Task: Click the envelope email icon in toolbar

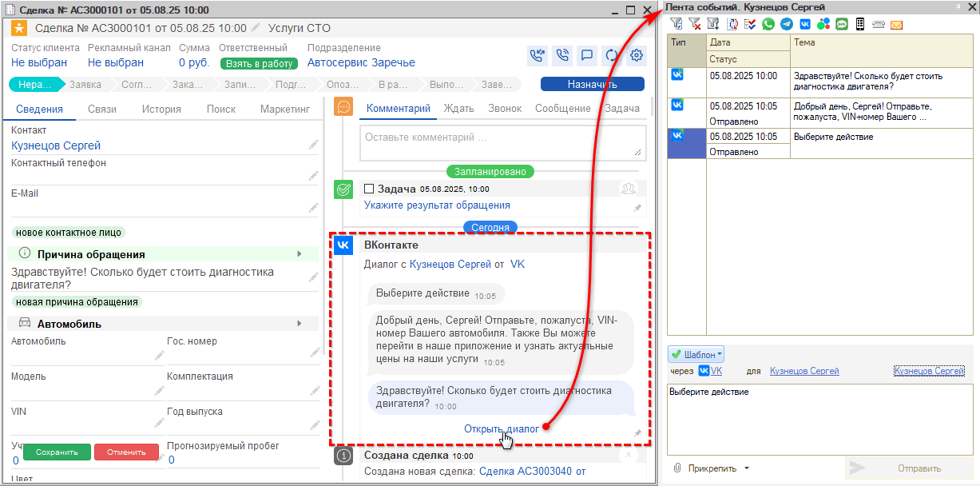Action: click(x=896, y=25)
